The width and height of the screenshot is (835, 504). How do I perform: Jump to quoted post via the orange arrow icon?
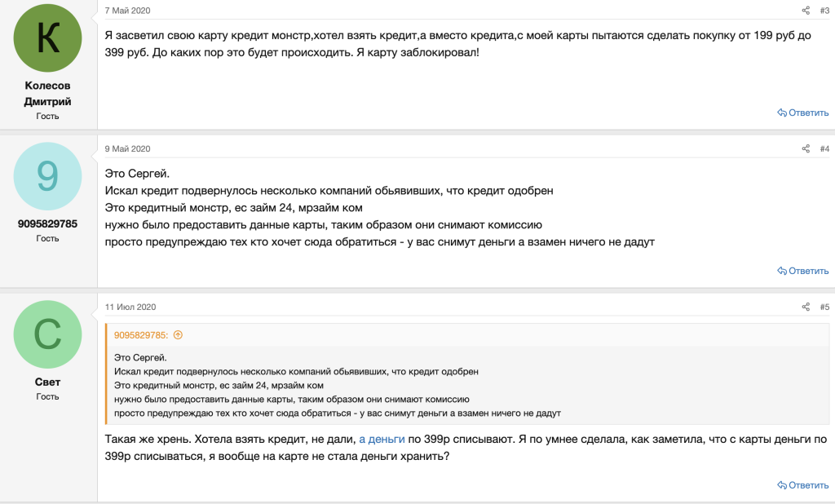(179, 334)
